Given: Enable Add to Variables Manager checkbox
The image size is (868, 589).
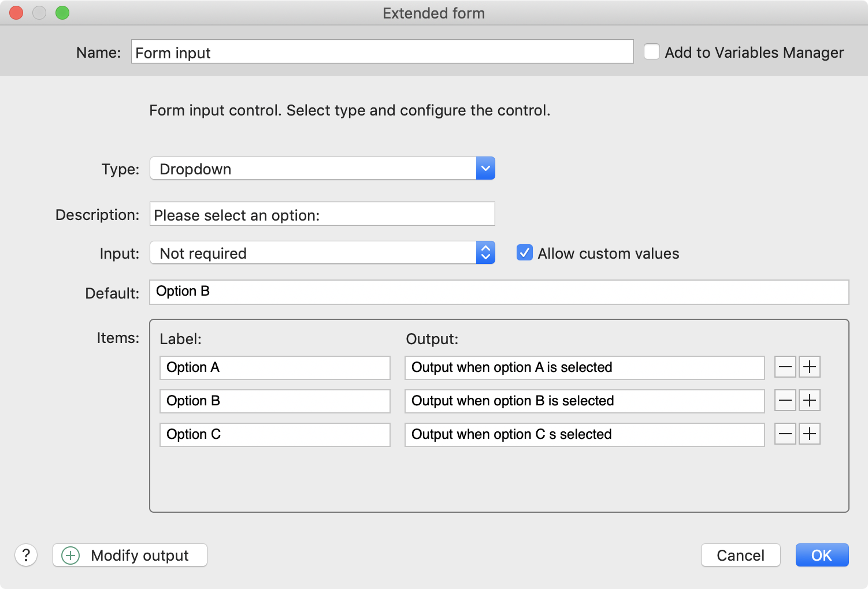Looking at the screenshot, I should pyautogui.click(x=652, y=52).
